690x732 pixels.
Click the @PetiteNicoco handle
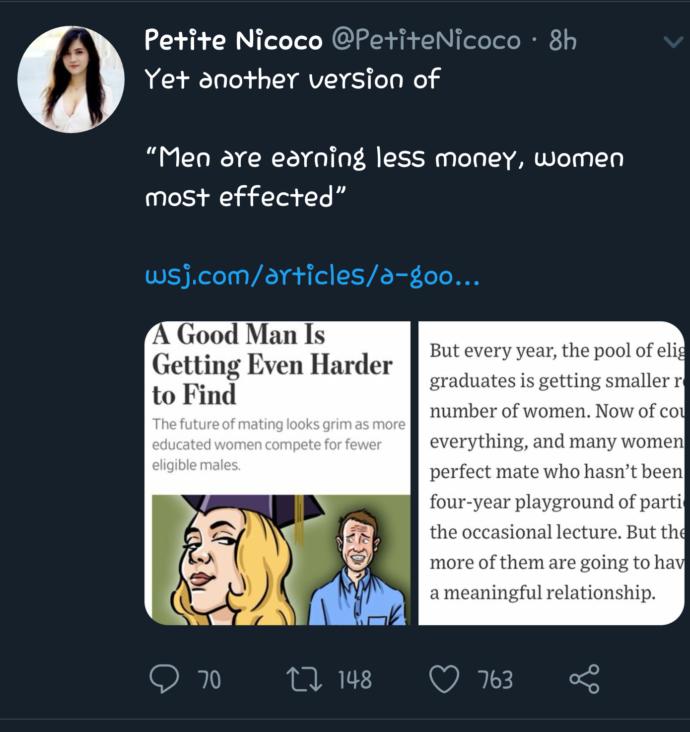426,40
